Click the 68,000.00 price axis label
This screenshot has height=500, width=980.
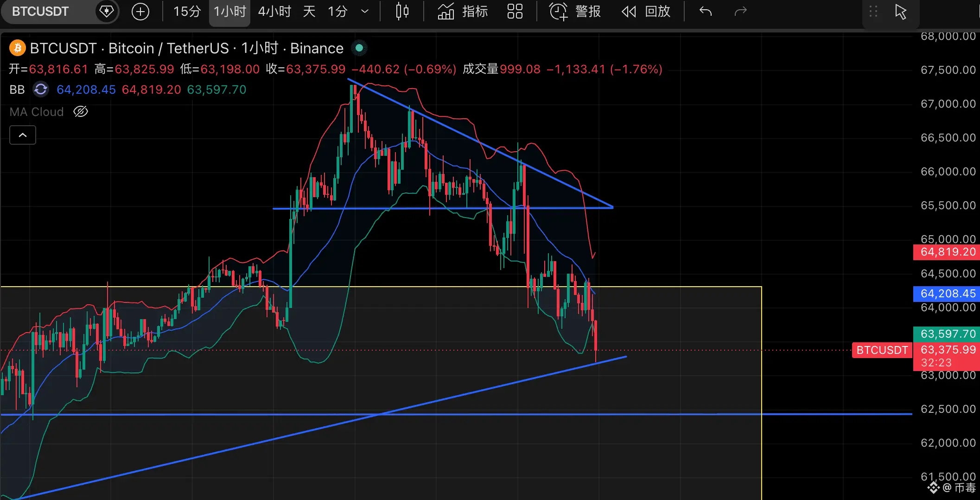coord(948,36)
